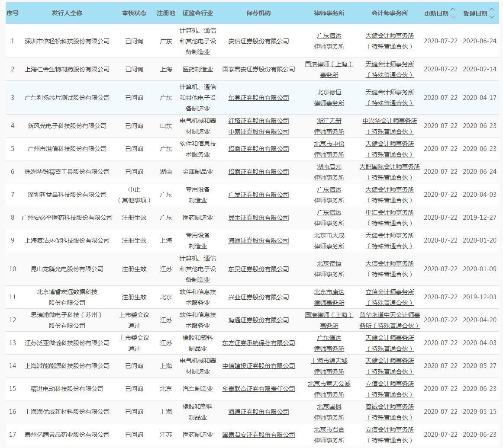Open 北京市康达律师事务所 link
Screen dimensions: 503x448
[329, 298]
